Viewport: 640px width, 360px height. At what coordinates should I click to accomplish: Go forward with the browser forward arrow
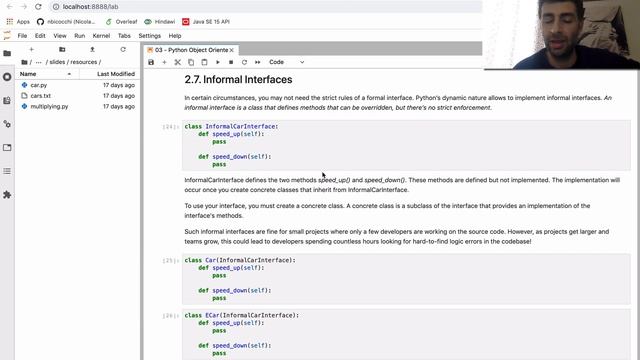[24, 7]
